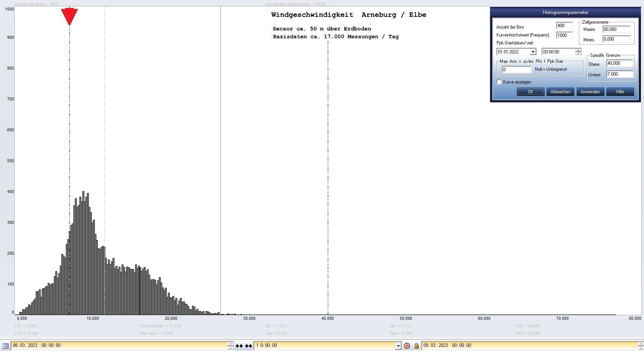Image resolution: width=644 pixels, height=351 pixels.
Task: Open Hilfe for histogram parameters
Action: click(620, 92)
